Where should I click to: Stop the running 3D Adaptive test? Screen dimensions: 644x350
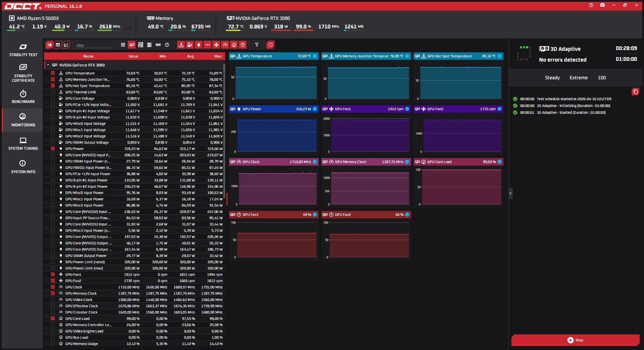point(575,340)
